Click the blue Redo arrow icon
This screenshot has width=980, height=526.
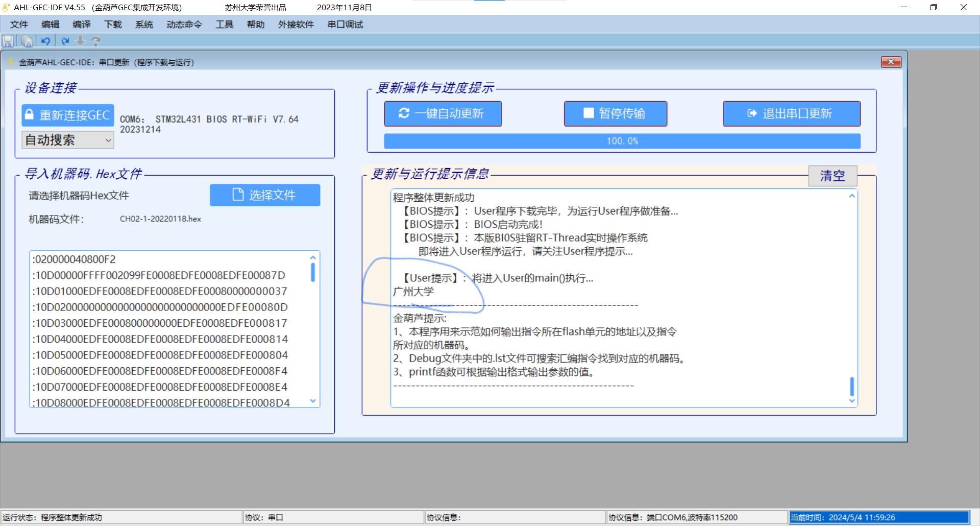pyautogui.click(x=65, y=41)
